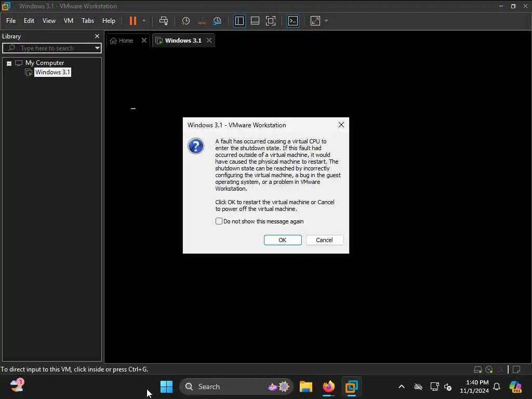
Task: Collapse the My Computer tree node
Action: pyautogui.click(x=9, y=63)
